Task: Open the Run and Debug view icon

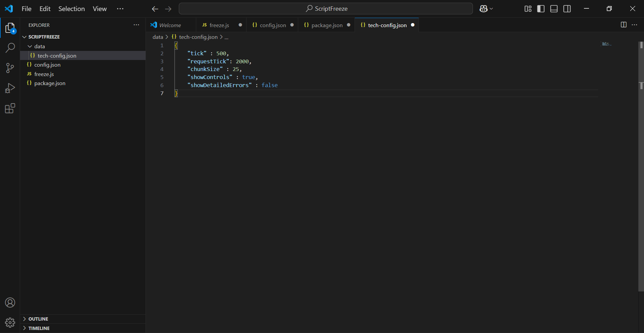Action: (10, 88)
